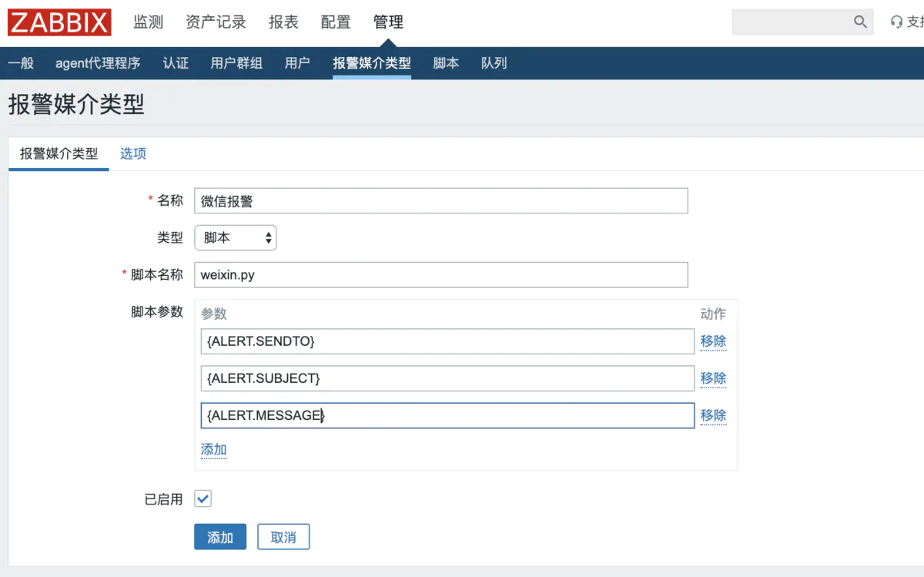Open the 类型 dropdown showing 脚本
This screenshot has width=924, height=577.
tap(235, 238)
